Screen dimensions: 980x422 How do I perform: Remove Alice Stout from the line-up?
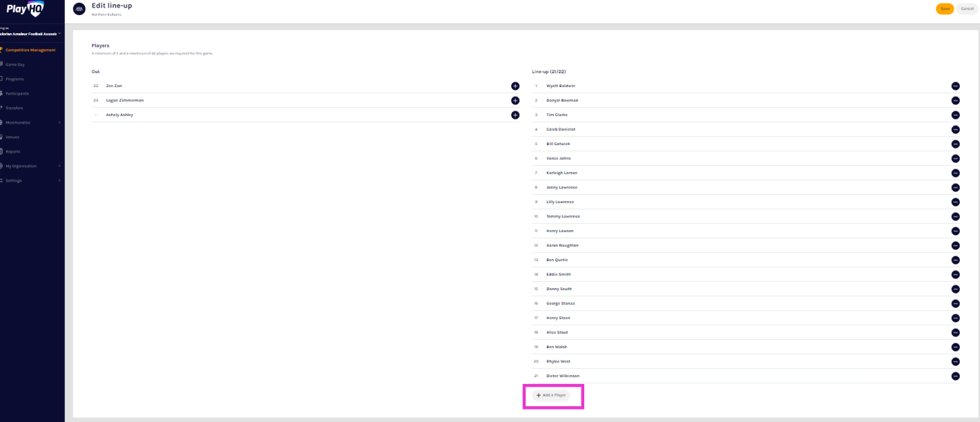pos(955,332)
